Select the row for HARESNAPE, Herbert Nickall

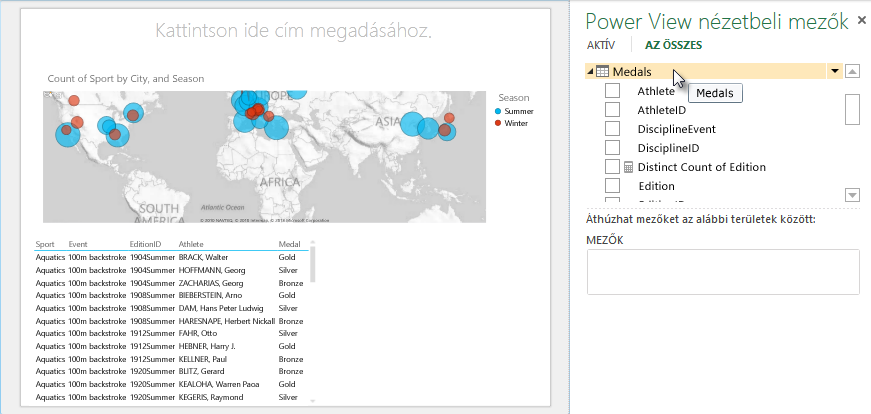[169, 321]
